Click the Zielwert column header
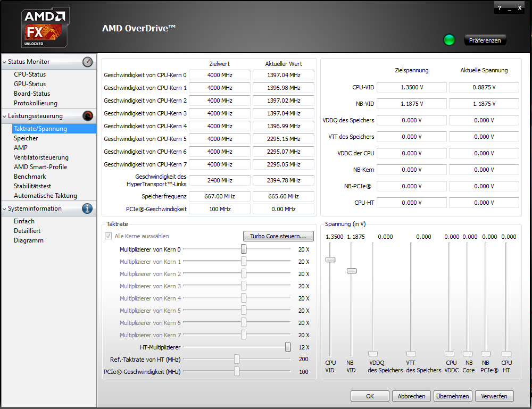Viewport: 532px width, 409px height. coord(220,64)
